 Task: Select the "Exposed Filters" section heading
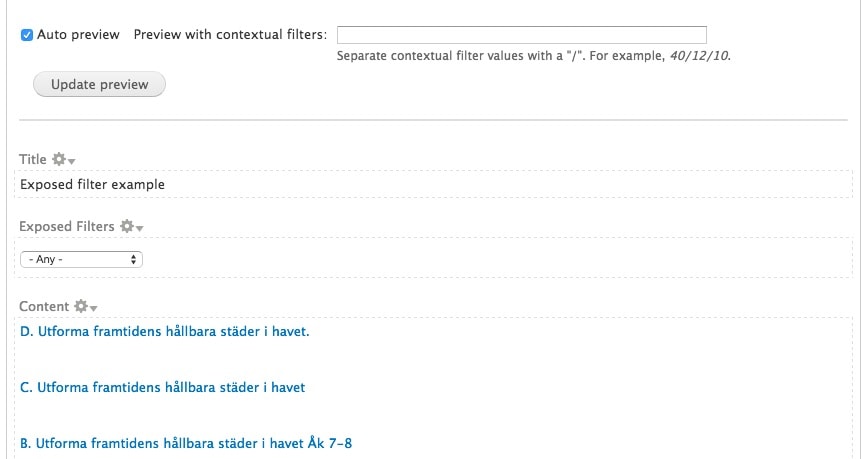[66, 226]
